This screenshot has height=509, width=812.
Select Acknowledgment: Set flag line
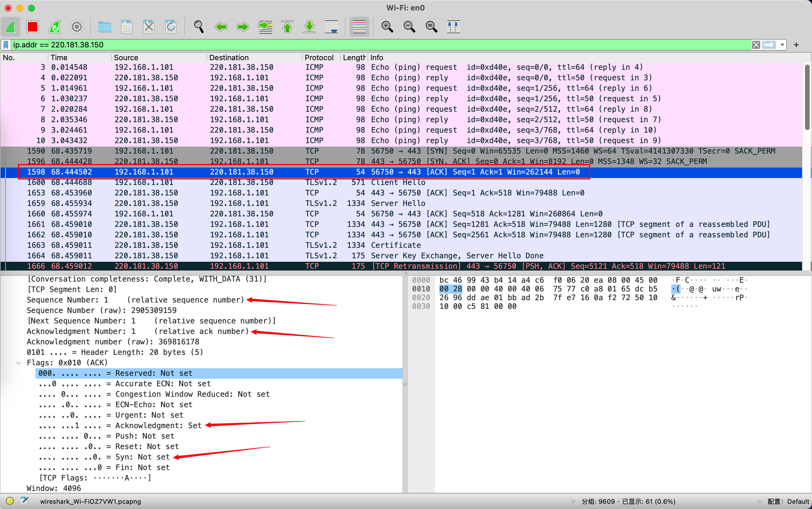[120, 426]
